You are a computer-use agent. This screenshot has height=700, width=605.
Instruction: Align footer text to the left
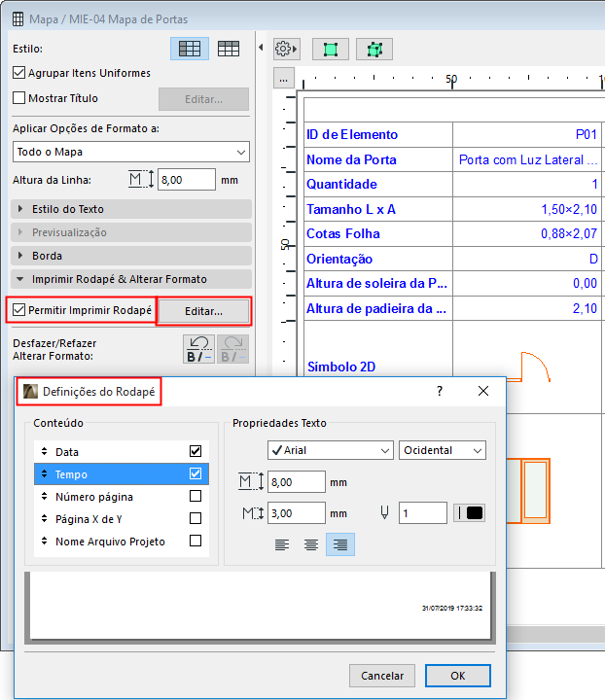tap(282, 544)
